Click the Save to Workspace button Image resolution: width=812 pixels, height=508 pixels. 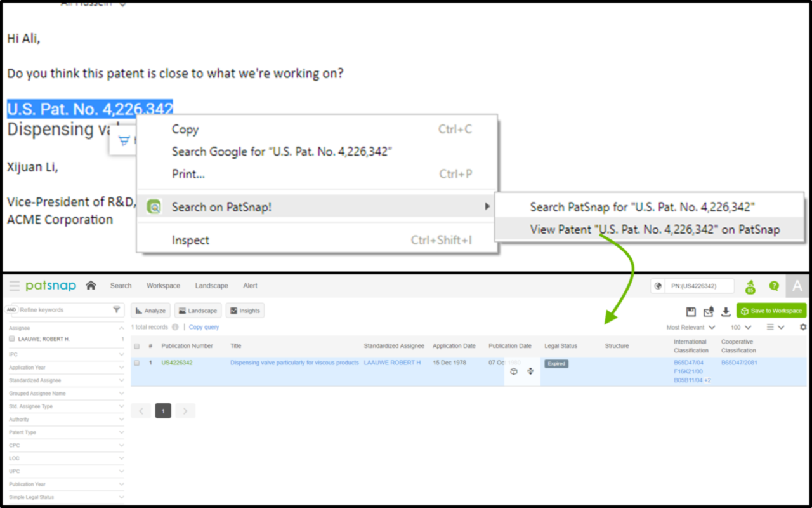point(771,311)
